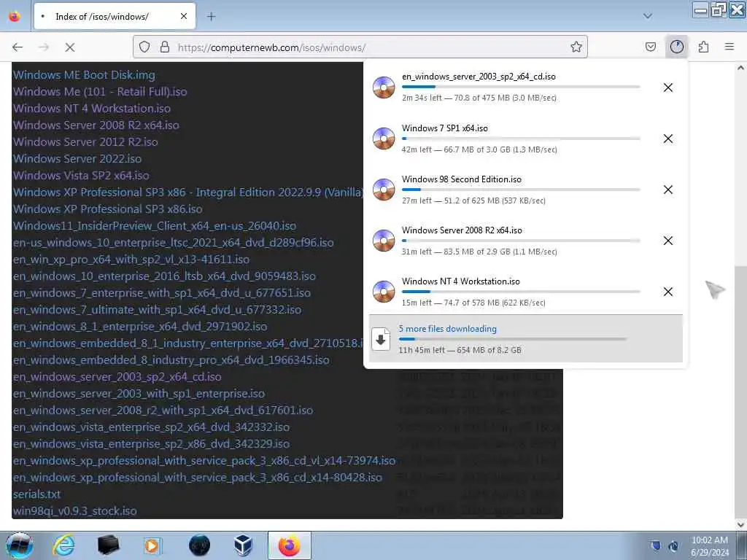Open VirtualBox from the taskbar
This screenshot has width=747, height=560.
tap(244, 545)
